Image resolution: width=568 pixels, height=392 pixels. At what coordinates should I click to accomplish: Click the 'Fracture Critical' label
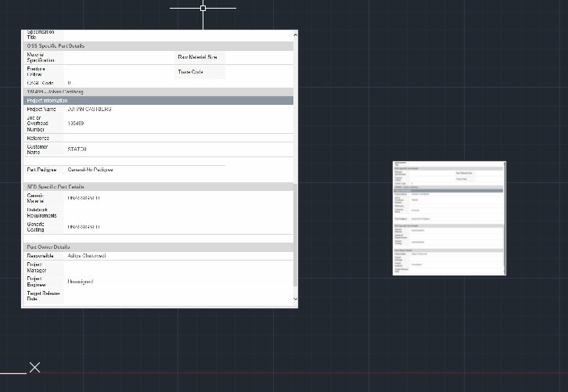click(36, 71)
